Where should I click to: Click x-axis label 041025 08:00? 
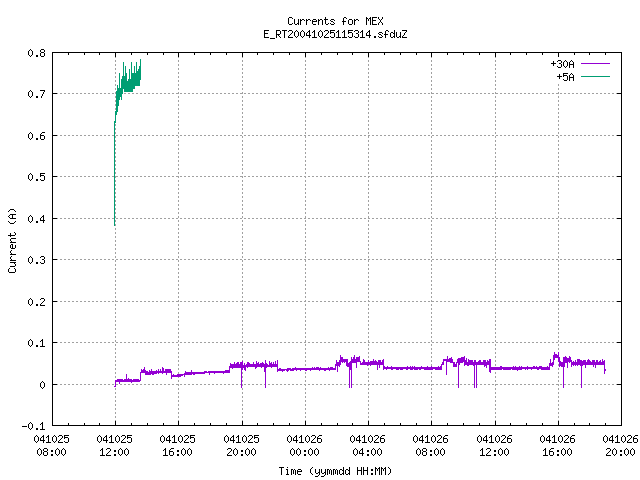click(51, 445)
